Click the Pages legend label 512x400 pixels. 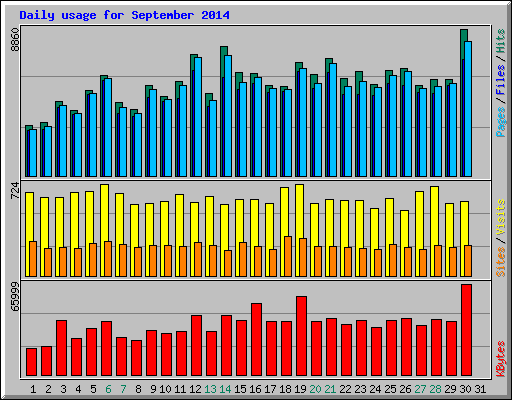coord(501,122)
